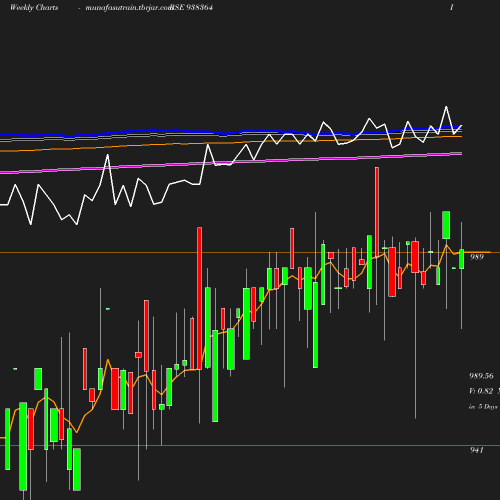Click the 'in 5 Days' text
500x500 pixels.
coord(483,407)
